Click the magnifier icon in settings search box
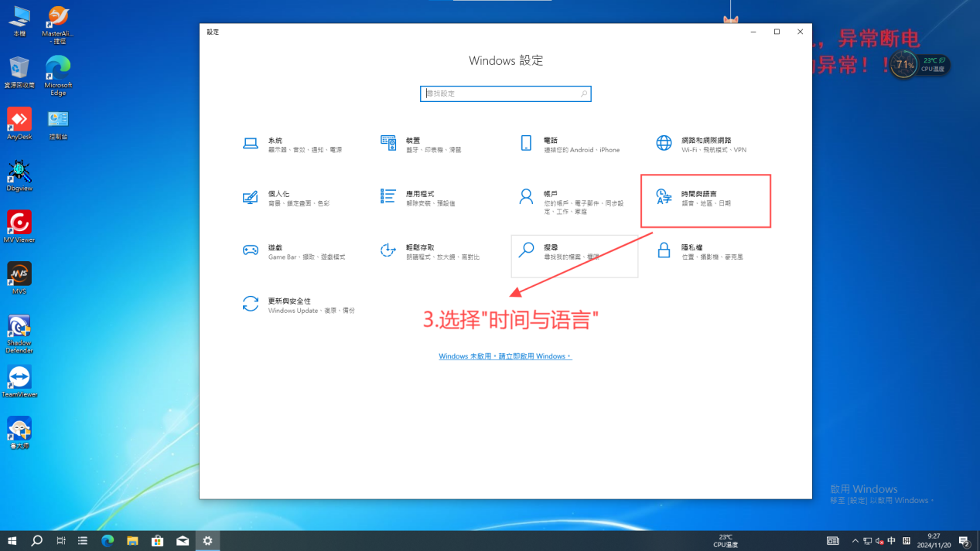The width and height of the screenshot is (980, 551). click(584, 94)
